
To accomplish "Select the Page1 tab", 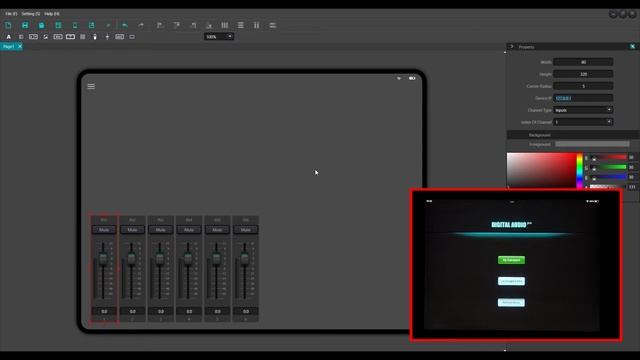I will [8, 47].
